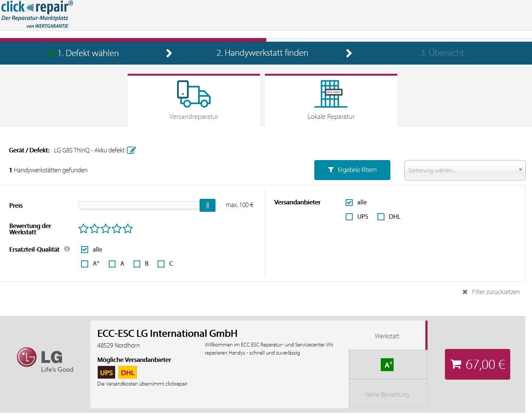Image resolution: width=532 pixels, height=418 pixels.
Task: Click the info icon beside Ersatzteil-Qualität
Action: [67, 249]
